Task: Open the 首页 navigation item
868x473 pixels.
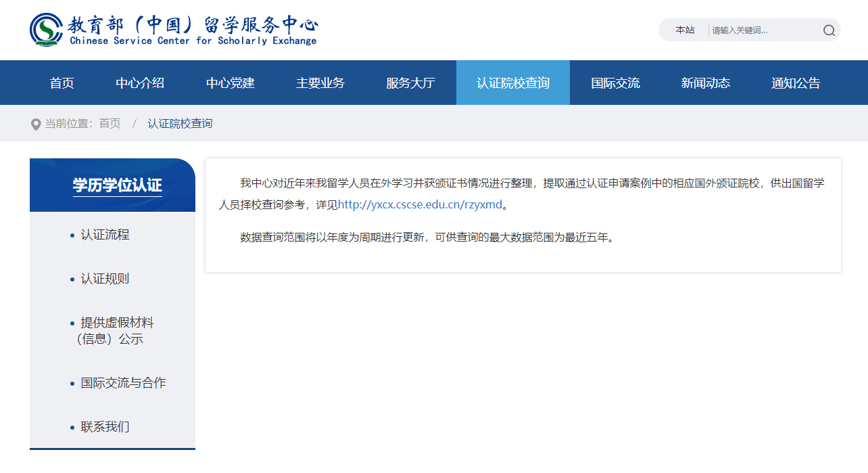Action: 62,83
